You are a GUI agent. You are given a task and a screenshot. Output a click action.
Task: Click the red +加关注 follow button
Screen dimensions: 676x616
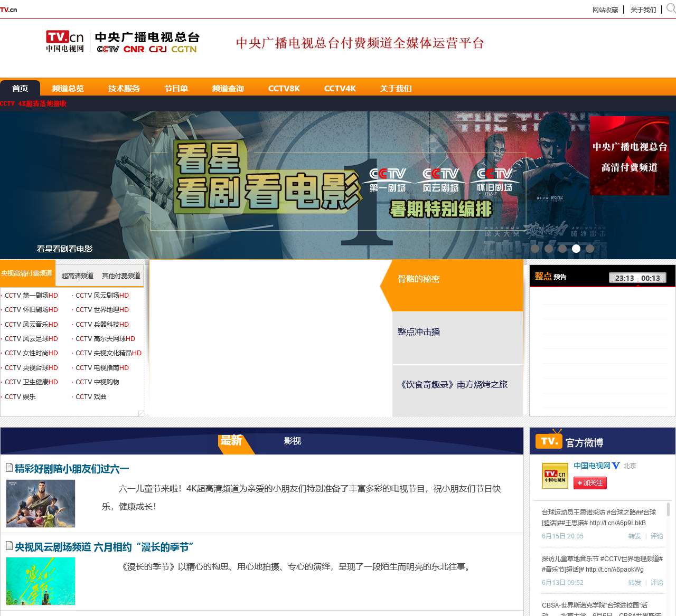[x=590, y=483]
